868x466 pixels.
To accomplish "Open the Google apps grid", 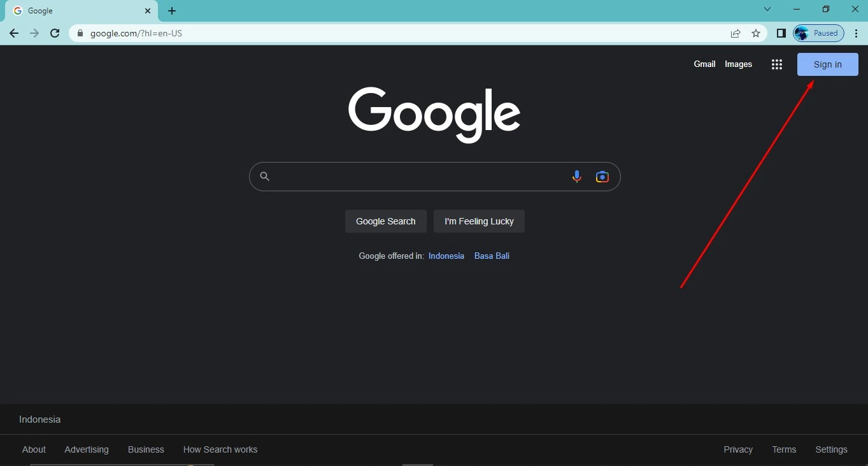I will click(777, 64).
